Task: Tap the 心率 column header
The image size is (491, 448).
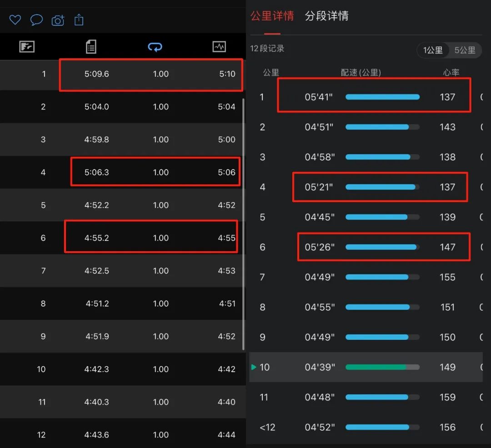Action: pyautogui.click(x=451, y=72)
